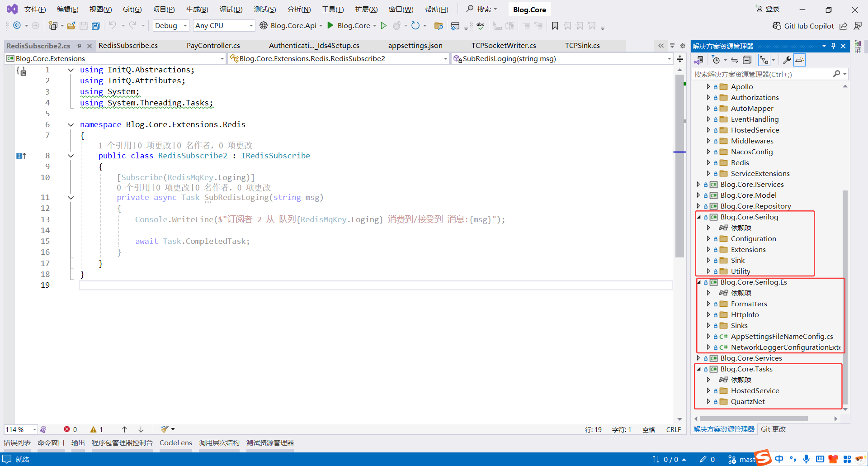Click the Hot Reload flame icon
This screenshot has width=868, height=466.
pos(397,26)
